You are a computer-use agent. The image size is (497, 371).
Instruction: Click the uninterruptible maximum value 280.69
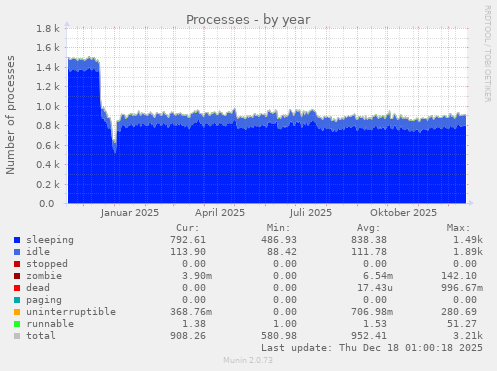tap(459, 312)
